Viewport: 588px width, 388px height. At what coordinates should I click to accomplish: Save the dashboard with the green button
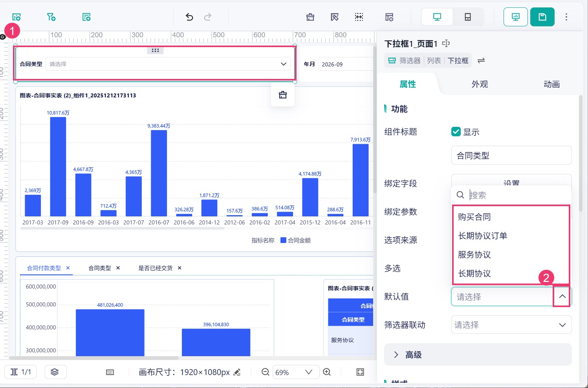click(x=542, y=17)
